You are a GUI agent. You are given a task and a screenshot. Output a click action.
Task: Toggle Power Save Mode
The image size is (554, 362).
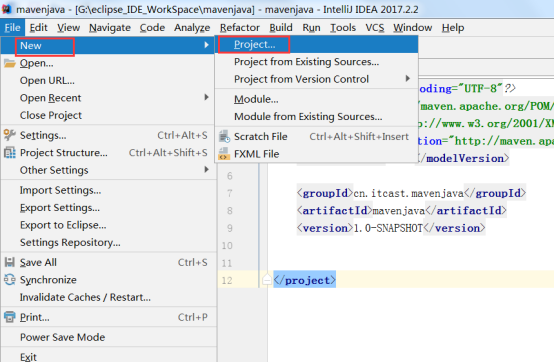pyautogui.click(x=107, y=337)
